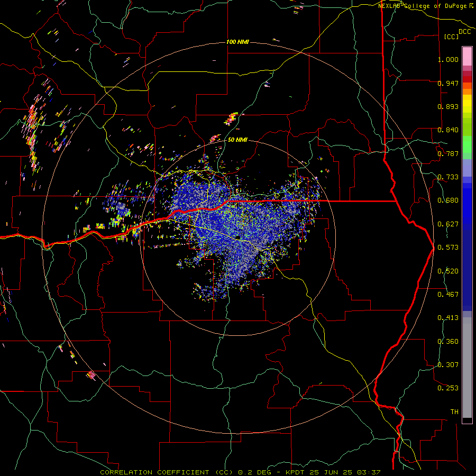This screenshot has height=476, width=476.
Task: Click the 0.627 scale value
Action: pyautogui.click(x=448, y=224)
